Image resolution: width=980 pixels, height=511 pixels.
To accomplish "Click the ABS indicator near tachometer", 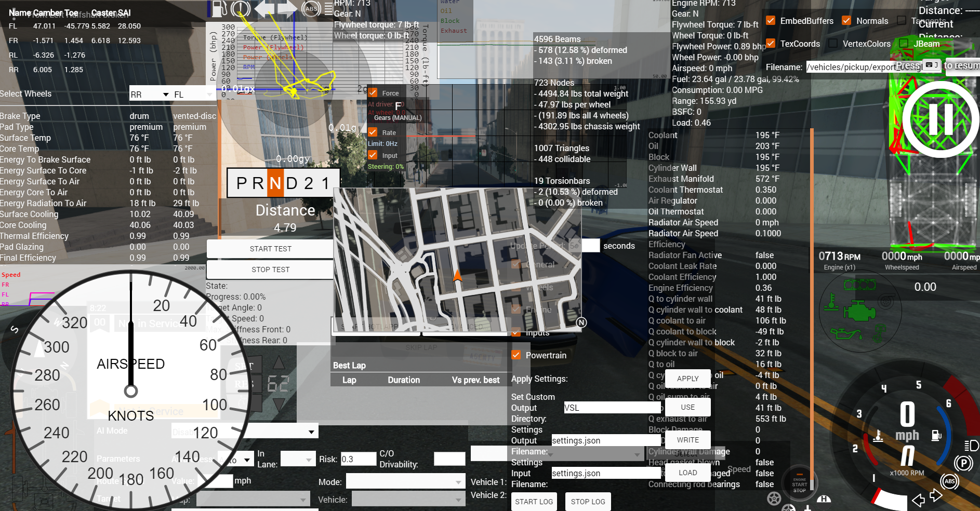I will pos(949,481).
